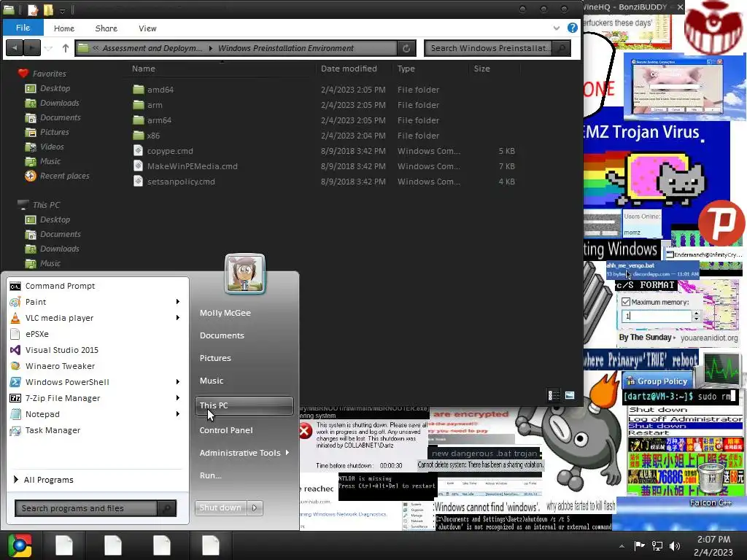
Task: Expand Windows PowerShell jump list
Action: [178, 382]
